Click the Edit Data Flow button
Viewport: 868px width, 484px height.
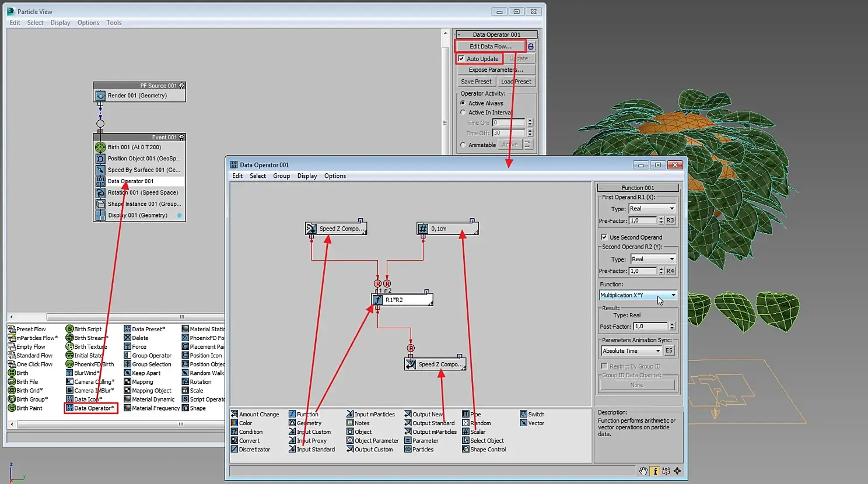[491, 46]
